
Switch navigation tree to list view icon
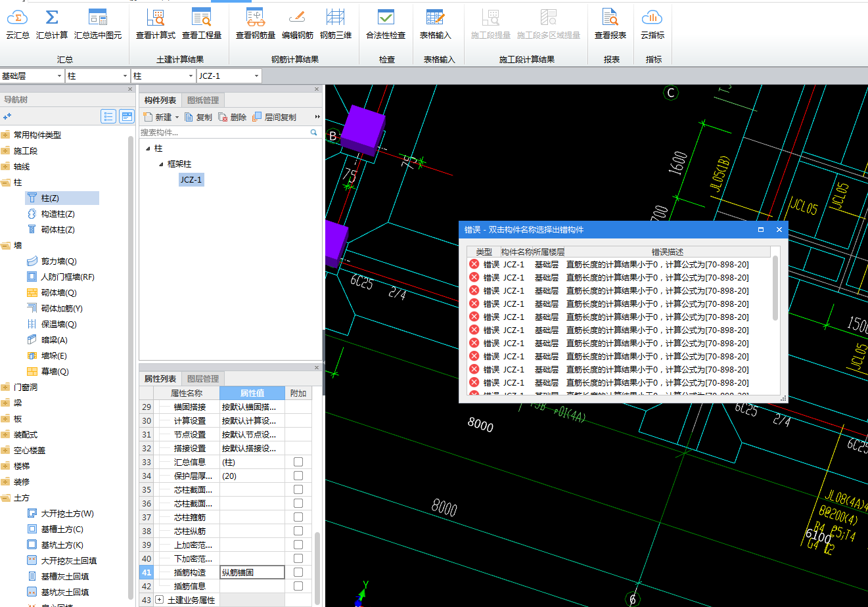108,116
